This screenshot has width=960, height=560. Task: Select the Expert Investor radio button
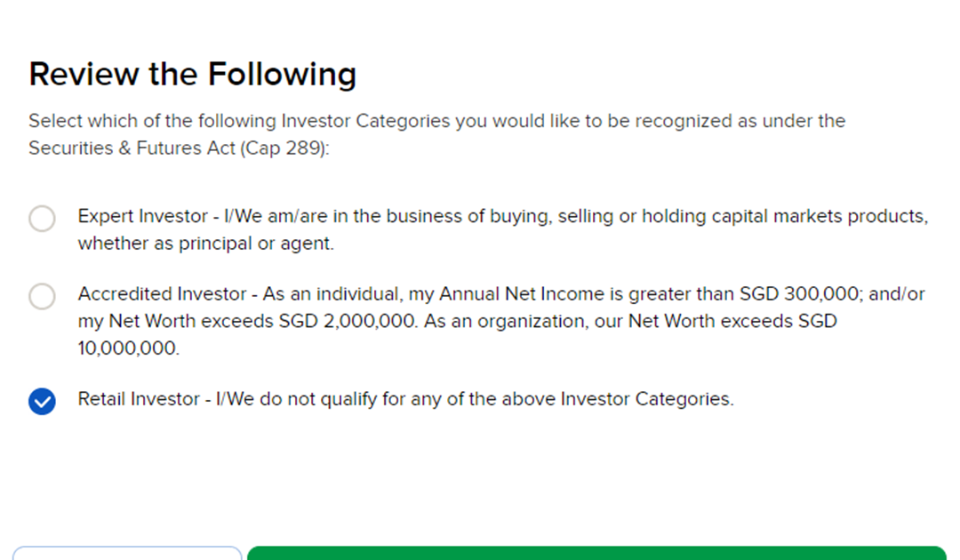(x=42, y=218)
